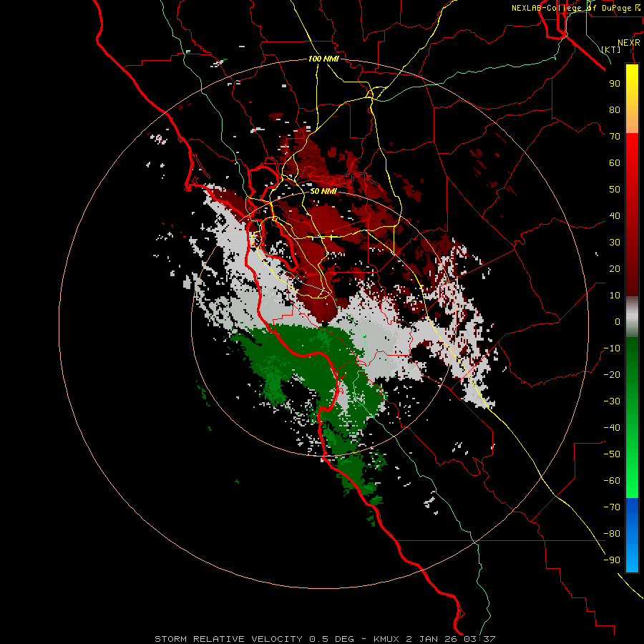644x644 pixels.
Task: Click the "-90" scale label
Action: tap(612, 560)
